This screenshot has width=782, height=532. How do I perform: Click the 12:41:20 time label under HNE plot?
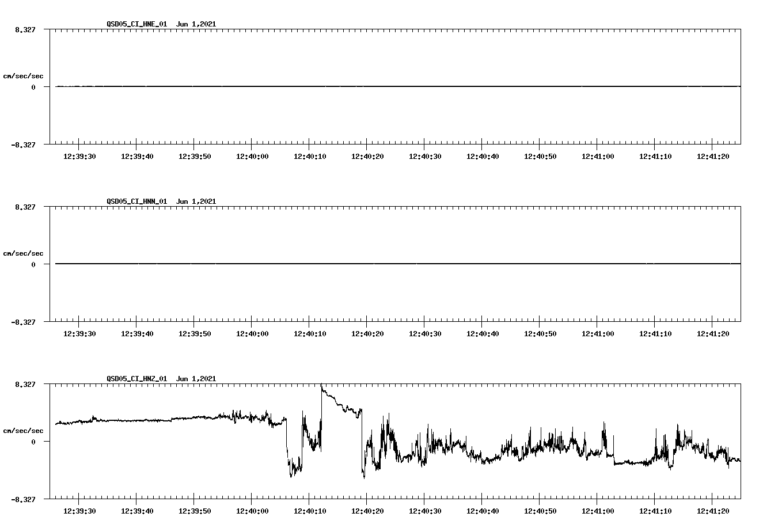point(713,157)
